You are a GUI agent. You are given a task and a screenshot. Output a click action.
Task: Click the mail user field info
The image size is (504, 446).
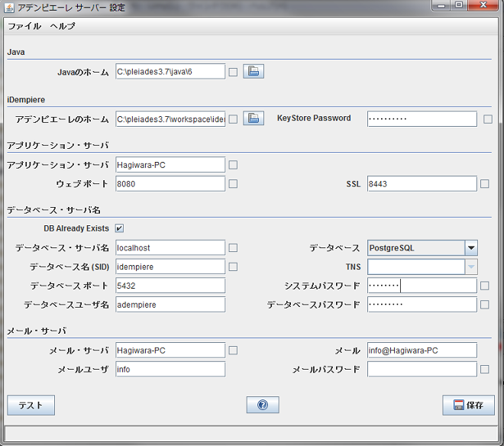[x=170, y=369]
